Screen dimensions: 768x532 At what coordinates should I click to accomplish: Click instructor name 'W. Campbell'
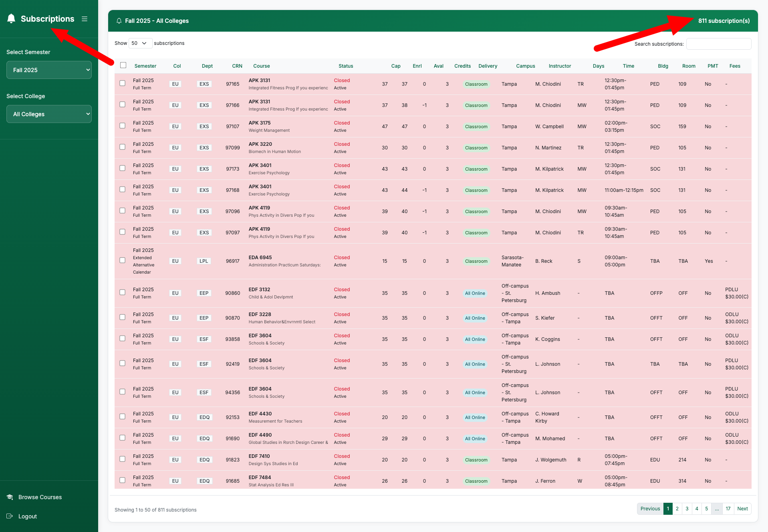tap(549, 127)
